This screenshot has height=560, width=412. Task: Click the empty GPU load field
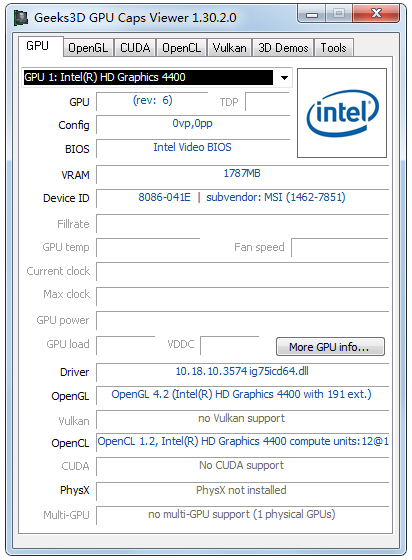click(126, 345)
